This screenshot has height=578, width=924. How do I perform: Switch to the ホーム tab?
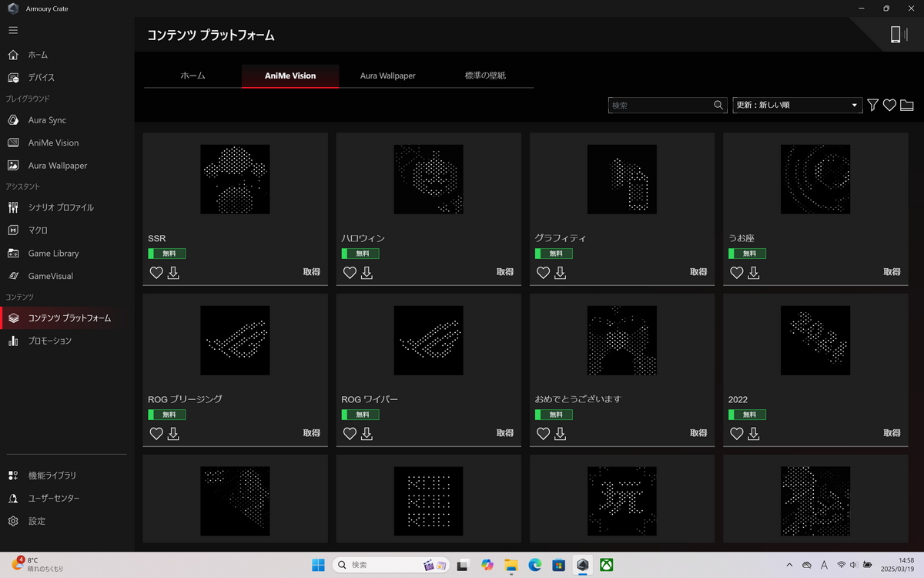tap(192, 76)
